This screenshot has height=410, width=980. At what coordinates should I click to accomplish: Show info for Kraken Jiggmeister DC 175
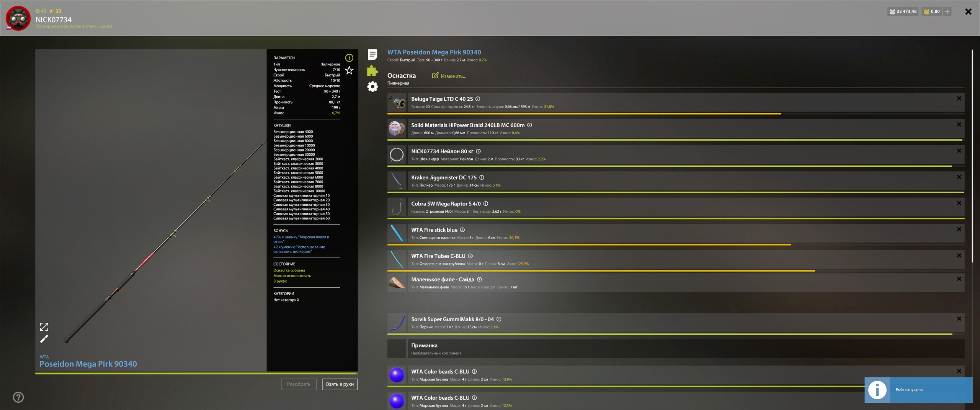[x=482, y=177]
